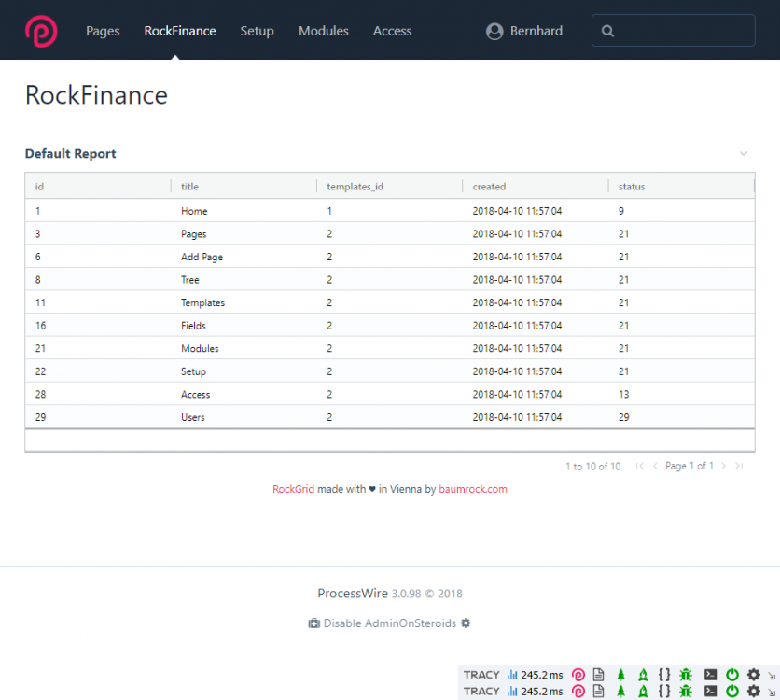This screenshot has width=780, height=700.
Task: Switch to the Modules menu
Action: tap(323, 31)
